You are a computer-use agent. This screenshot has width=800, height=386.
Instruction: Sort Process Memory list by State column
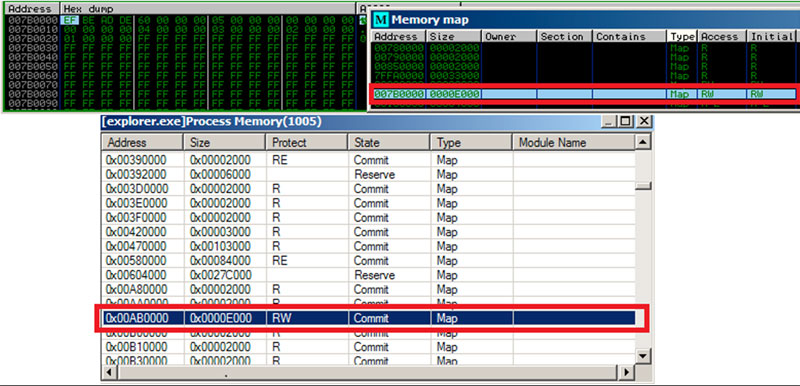(389, 143)
